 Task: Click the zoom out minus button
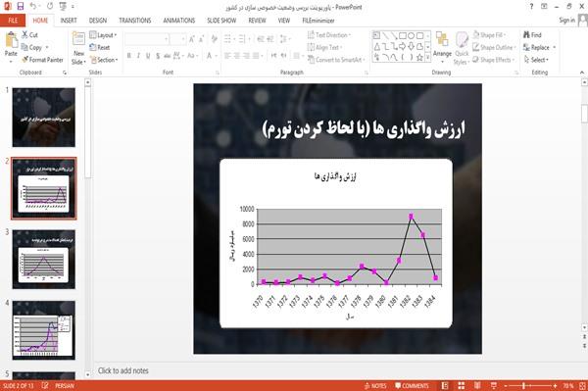(x=505, y=386)
